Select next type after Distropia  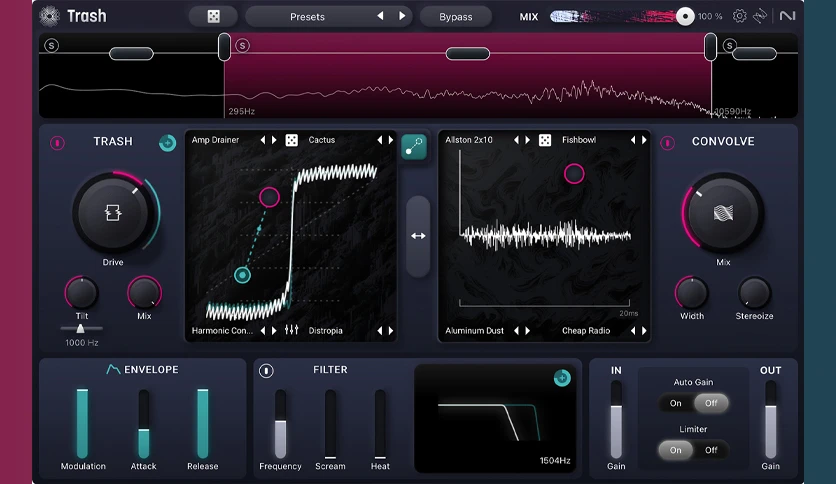click(391, 330)
